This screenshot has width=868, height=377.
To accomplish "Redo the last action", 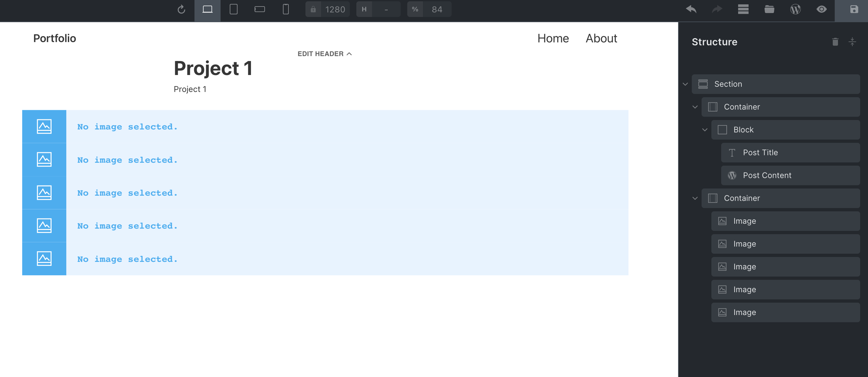I will click(x=717, y=9).
